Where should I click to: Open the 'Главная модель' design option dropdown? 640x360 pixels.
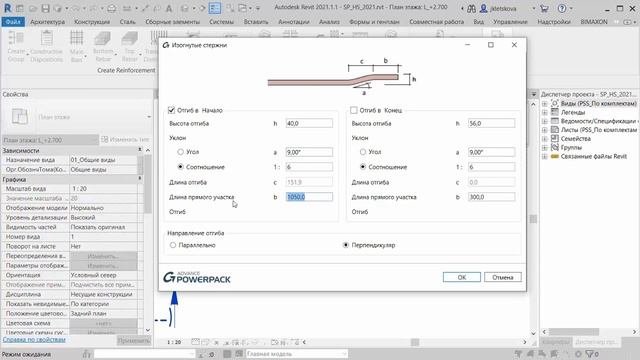(297, 354)
